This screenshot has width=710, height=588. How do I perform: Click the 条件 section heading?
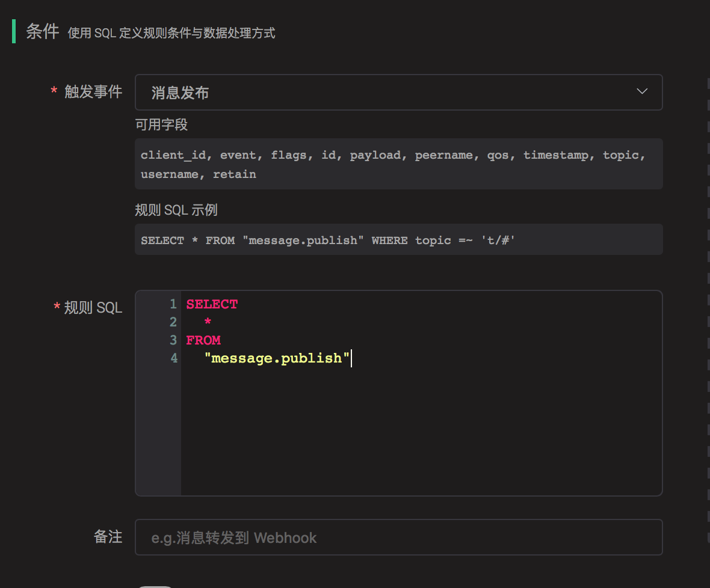(x=42, y=32)
